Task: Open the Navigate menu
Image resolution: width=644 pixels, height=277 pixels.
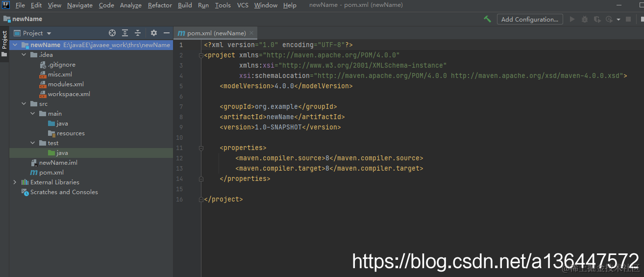Action: click(80, 5)
